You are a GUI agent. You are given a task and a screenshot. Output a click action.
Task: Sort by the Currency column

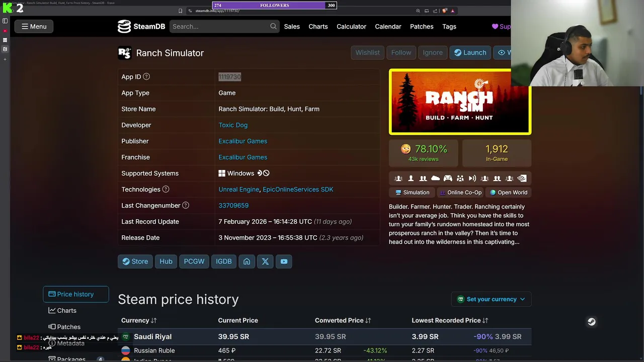point(139,320)
